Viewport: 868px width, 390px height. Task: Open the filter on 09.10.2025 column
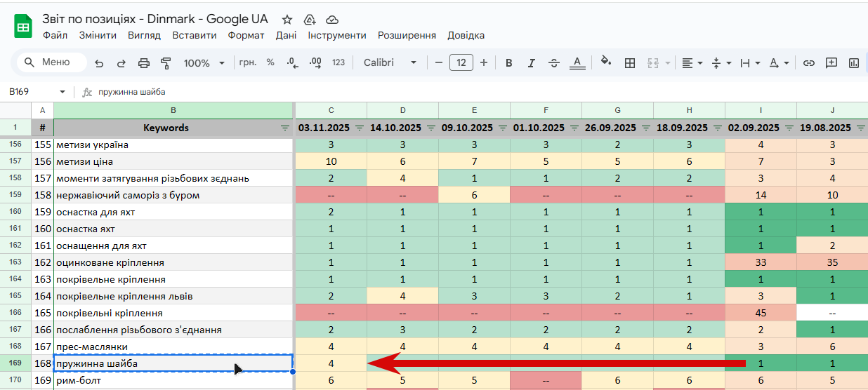[502, 128]
